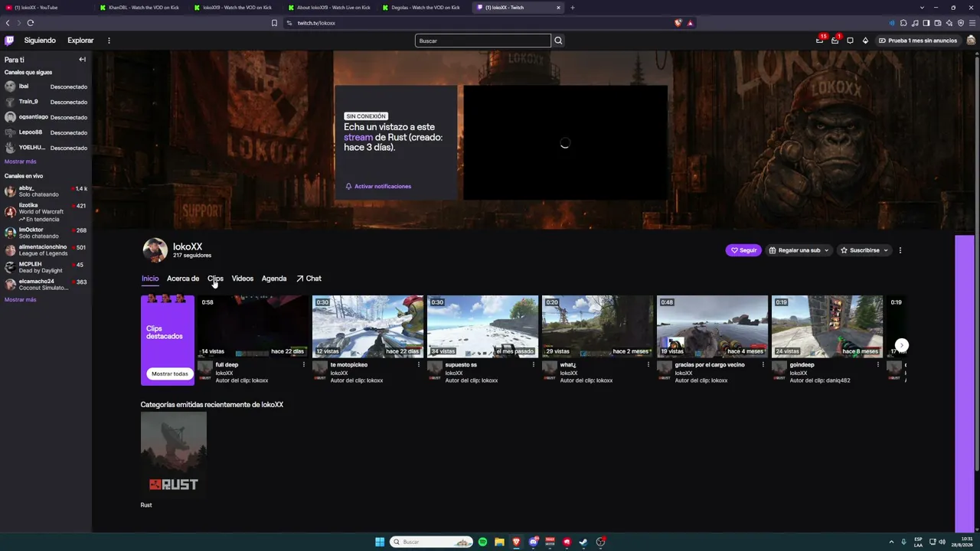
Task: Open the Brave Wallet icon
Action: coord(938,23)
